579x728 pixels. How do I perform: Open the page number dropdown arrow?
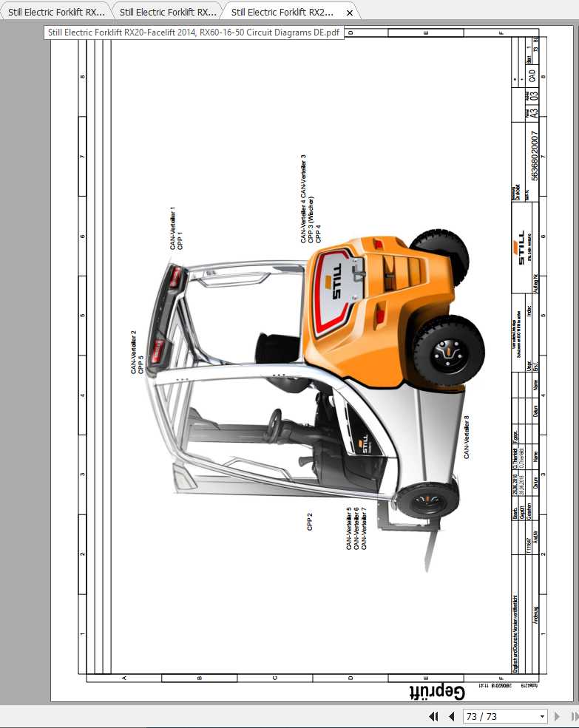click(x=542, y=716)
